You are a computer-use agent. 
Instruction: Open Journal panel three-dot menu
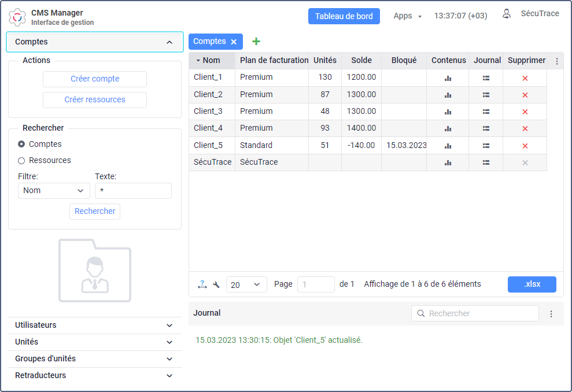click(x=551, y=314)
